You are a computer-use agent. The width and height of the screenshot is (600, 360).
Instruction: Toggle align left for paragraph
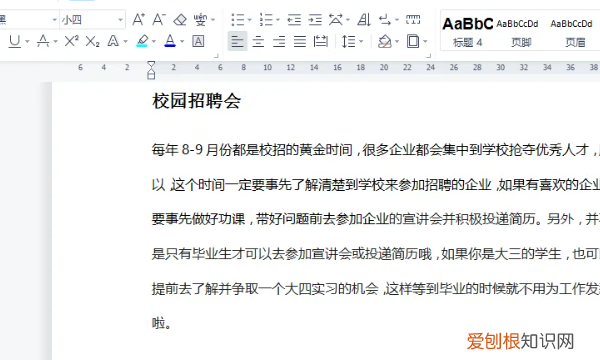pyautogui.click(x=237, y=41)
